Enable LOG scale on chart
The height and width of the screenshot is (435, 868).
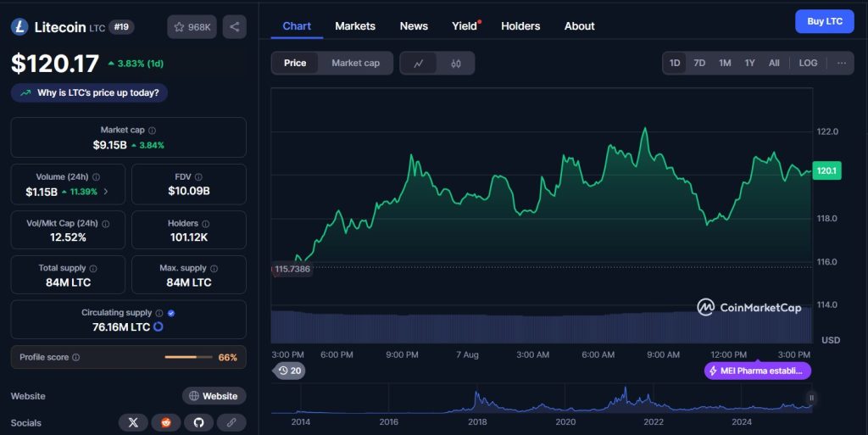click(808, 63)
